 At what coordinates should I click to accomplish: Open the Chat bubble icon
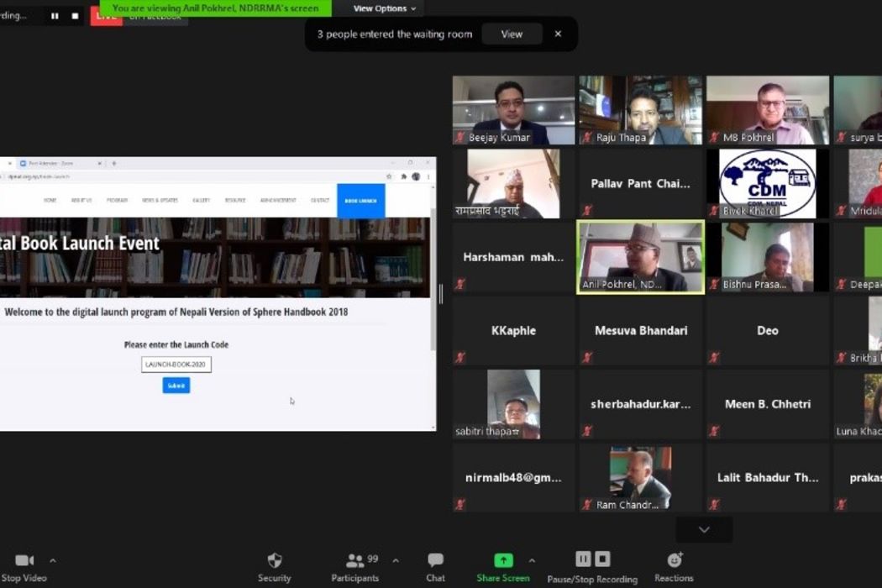coord(435,560)
